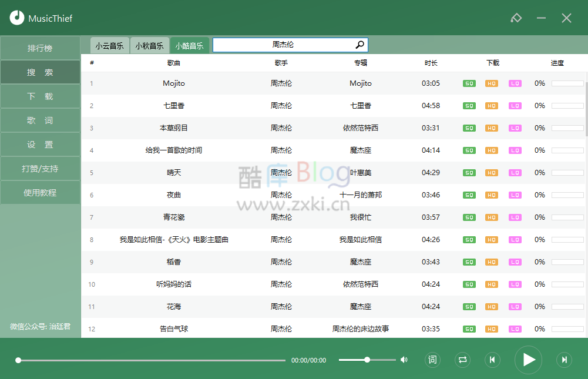Play the current track
588x379 pixels.
coord(528,360)
